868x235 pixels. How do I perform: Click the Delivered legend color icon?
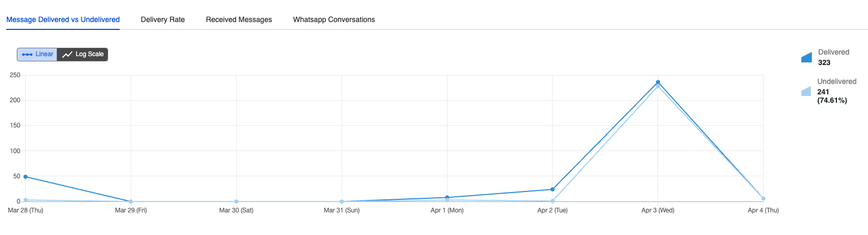click(807, 58)
